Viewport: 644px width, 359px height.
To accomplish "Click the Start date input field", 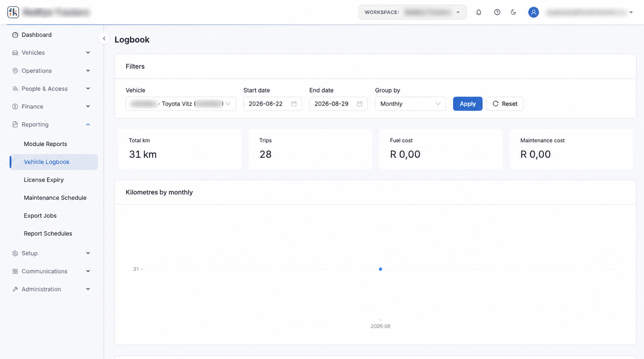I will point(272,104).
